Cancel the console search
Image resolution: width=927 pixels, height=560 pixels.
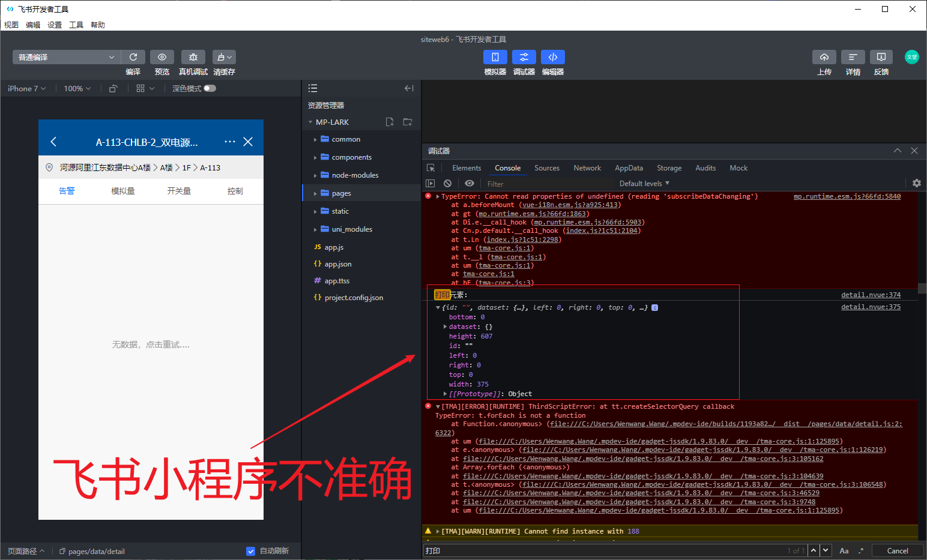pyautogui.click(x=898, y=550)
